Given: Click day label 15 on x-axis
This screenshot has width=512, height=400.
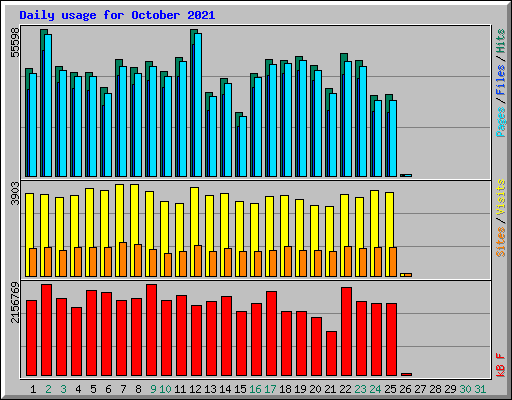Looking at the screenshot, I should coord(240,389).
